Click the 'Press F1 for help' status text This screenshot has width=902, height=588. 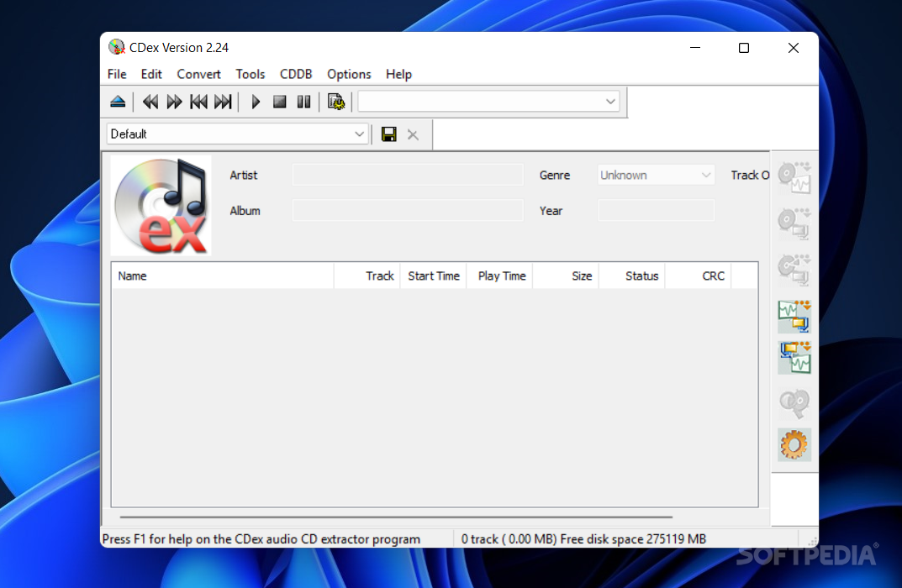pyautogui.click(x=261, y=539)
